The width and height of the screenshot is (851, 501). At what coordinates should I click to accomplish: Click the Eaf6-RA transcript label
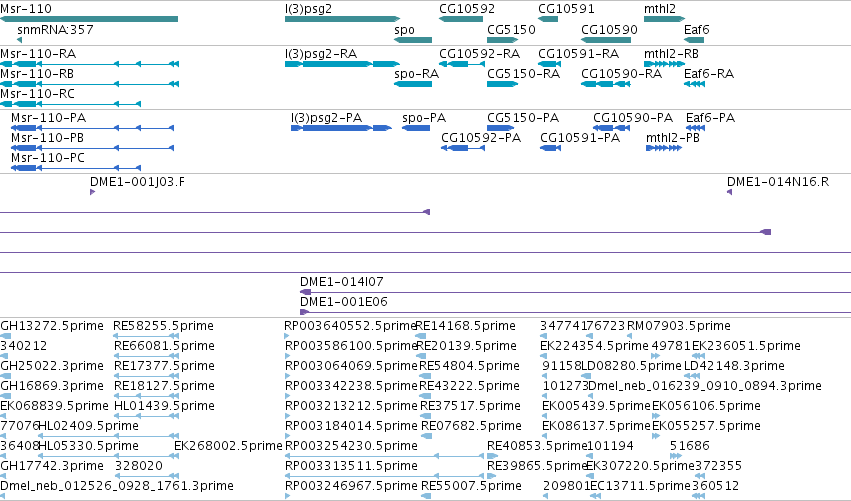pos(709,74)
